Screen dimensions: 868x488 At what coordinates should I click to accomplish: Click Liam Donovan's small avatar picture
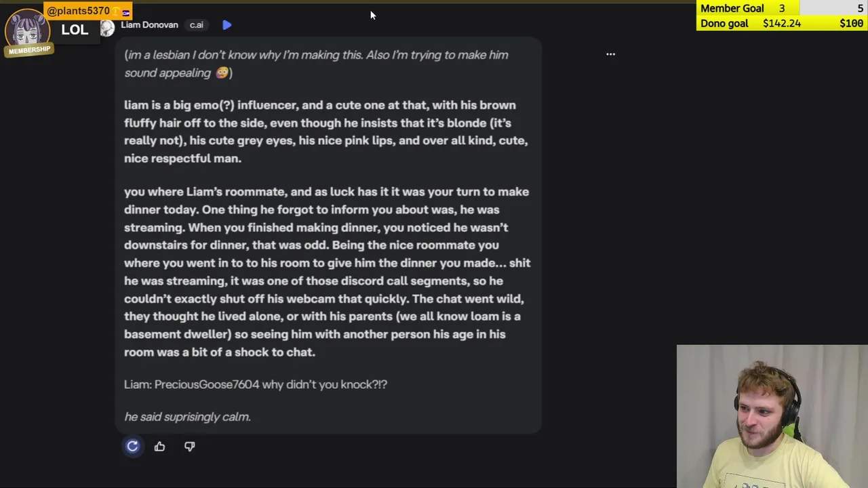click(107, 28)
